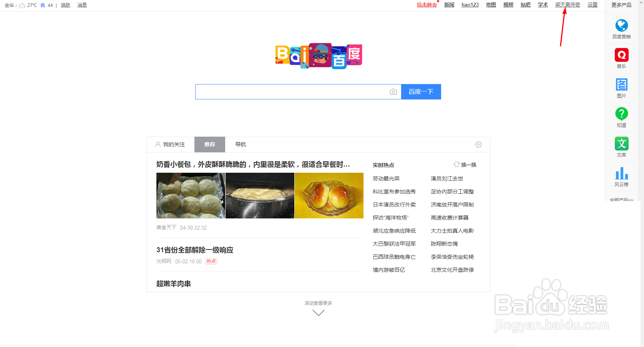
Task: Switch to the 导航 tab
Action: [x=240, y=144]
